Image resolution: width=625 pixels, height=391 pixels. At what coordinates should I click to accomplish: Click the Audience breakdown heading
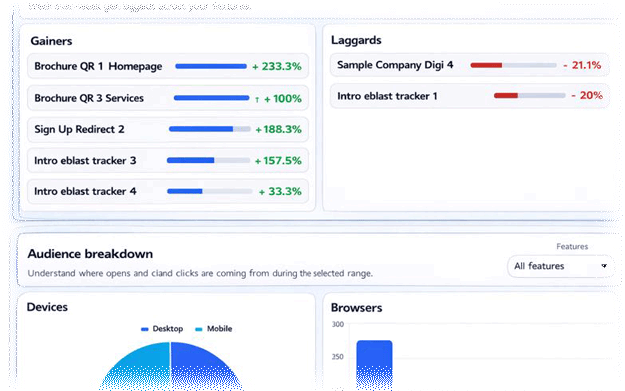pyautogui.click(x=90, y=254)
